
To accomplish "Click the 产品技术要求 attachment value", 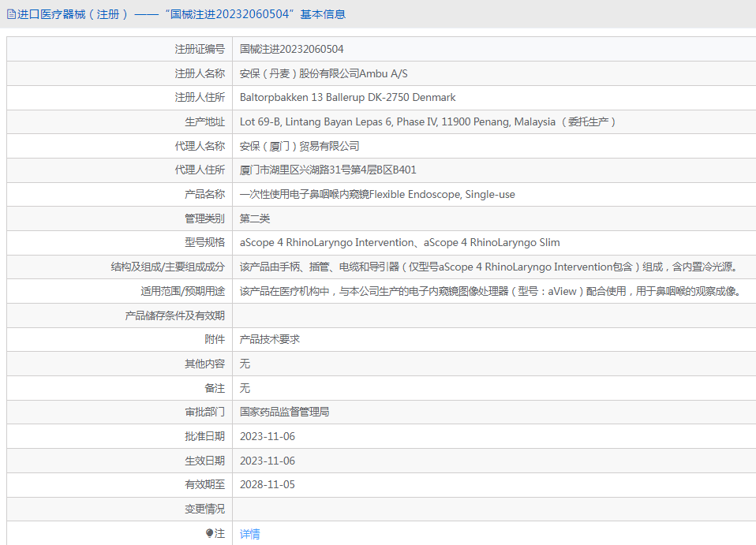I will point(270,339).
